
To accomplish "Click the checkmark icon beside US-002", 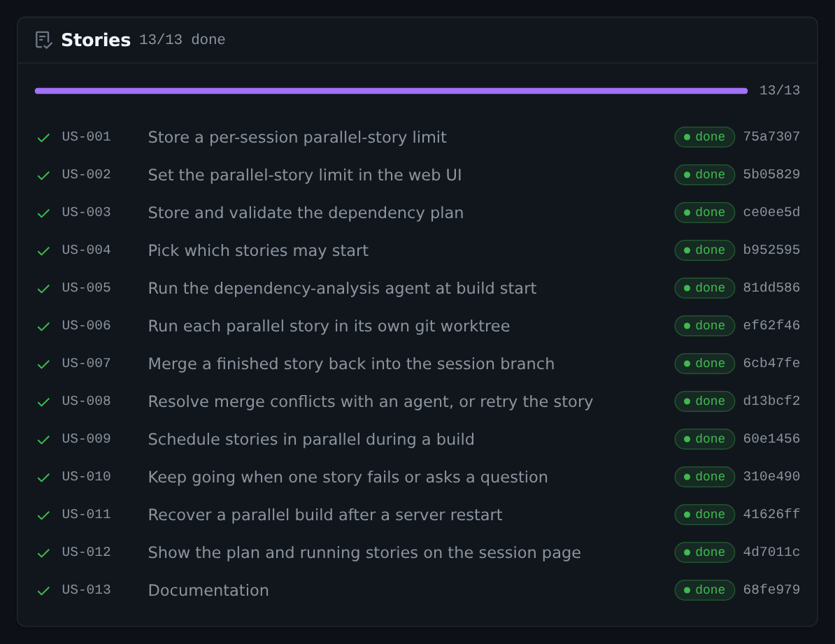I will [43, 176].
